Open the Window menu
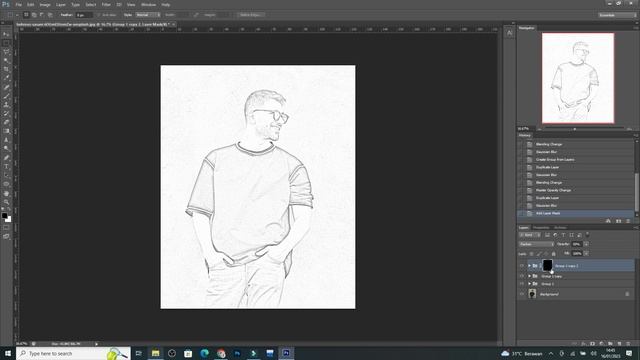The height and width of the screenshot is (360, 640). click(x=148, y=4)
